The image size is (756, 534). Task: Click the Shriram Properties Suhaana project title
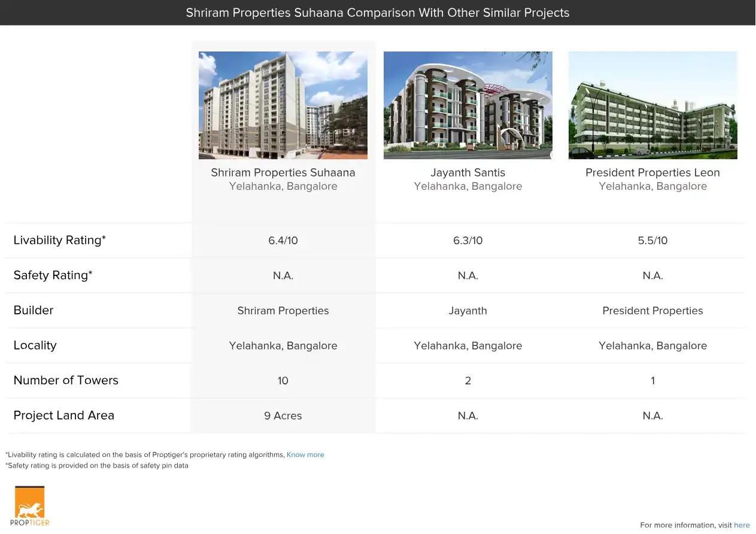tap(283, 172)
